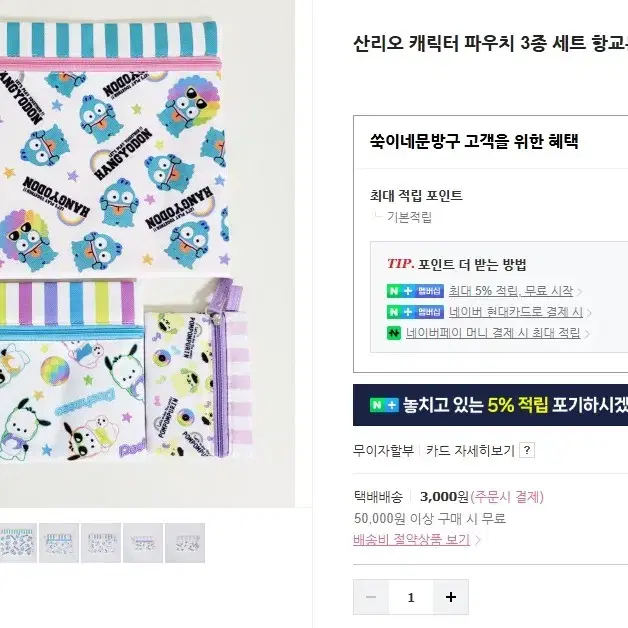Open the 배송비 절약상품 보기 link
Screen dimensions: 628x628
(411, 539)
